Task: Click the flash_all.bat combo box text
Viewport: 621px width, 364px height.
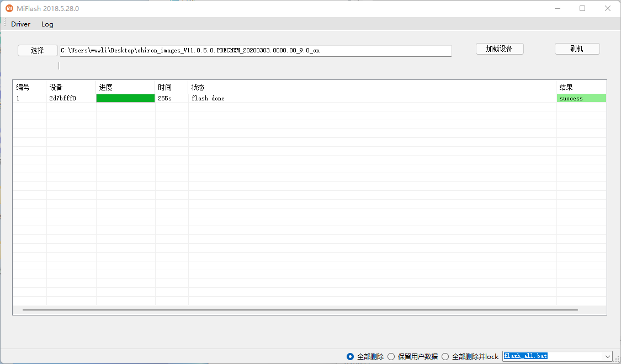Action: click(525, 356)
